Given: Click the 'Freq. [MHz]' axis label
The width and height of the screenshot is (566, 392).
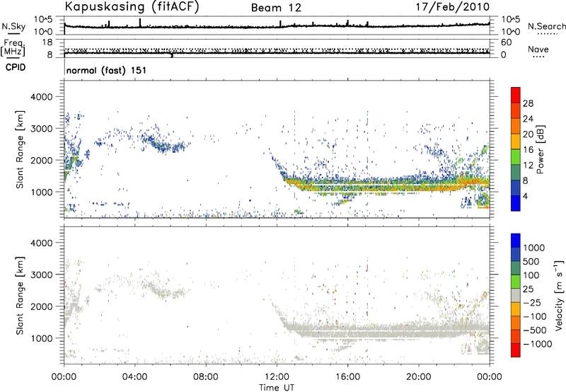Looking at the screenshot, I should tap(13, 47).
